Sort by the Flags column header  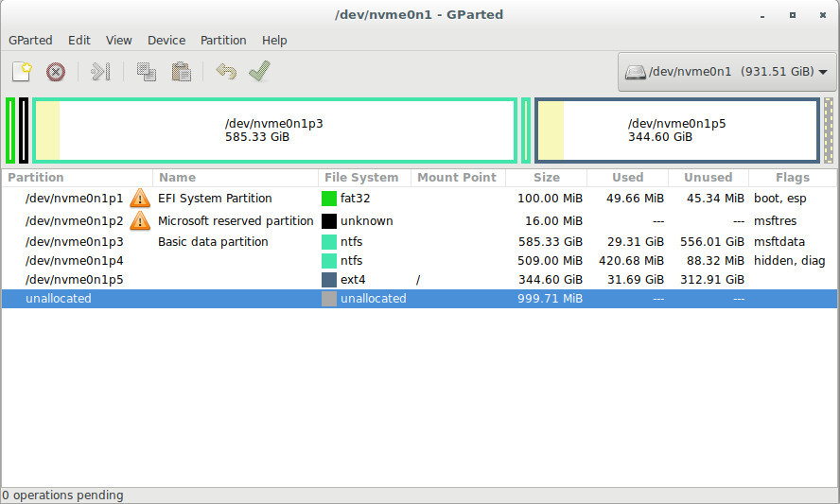point(793,177)
